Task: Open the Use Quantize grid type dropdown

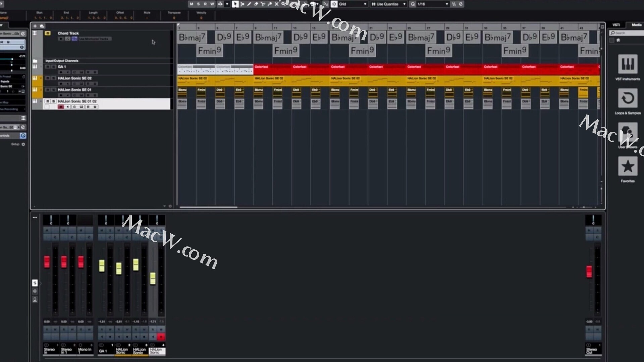Action: tap(388, 4)
